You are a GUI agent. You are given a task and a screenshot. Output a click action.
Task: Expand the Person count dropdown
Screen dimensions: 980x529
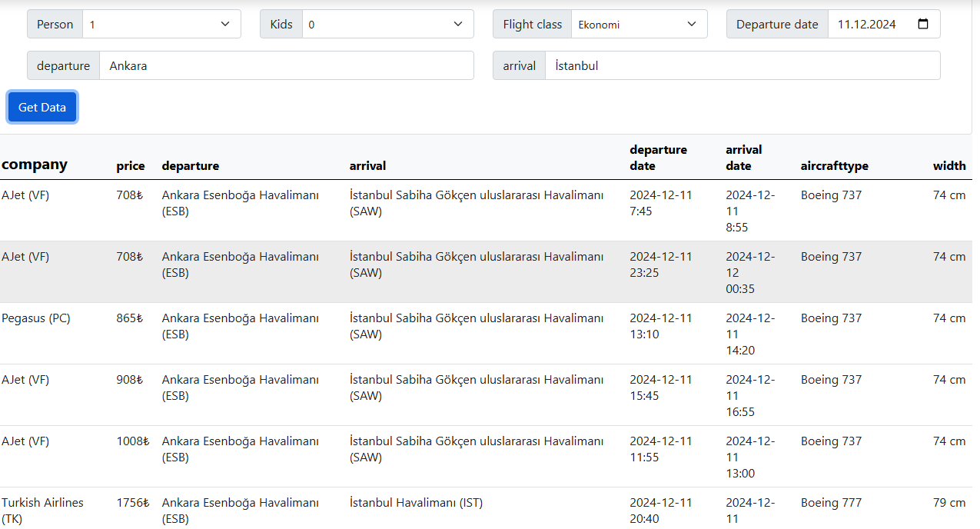tap(161, 24)
